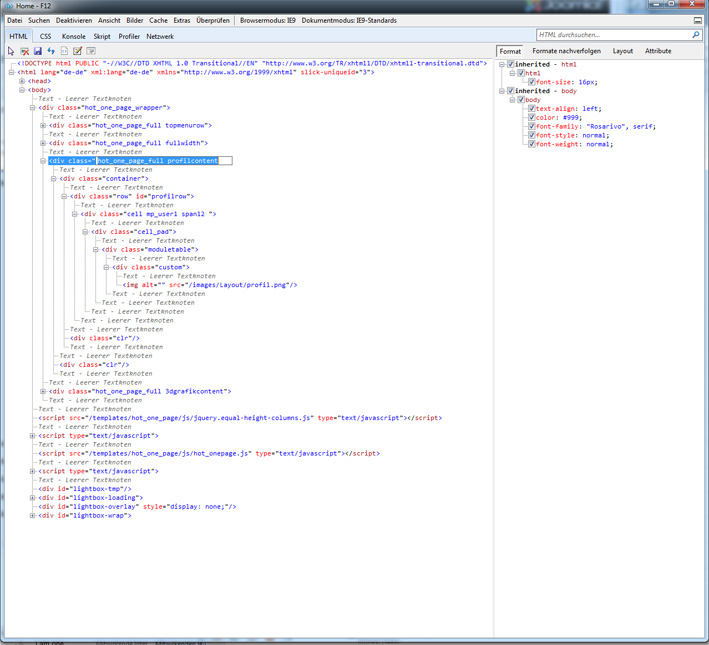709x645 pixels.
Task: Collapse the inherited - html style group
Action: click(x=501, y=64)
